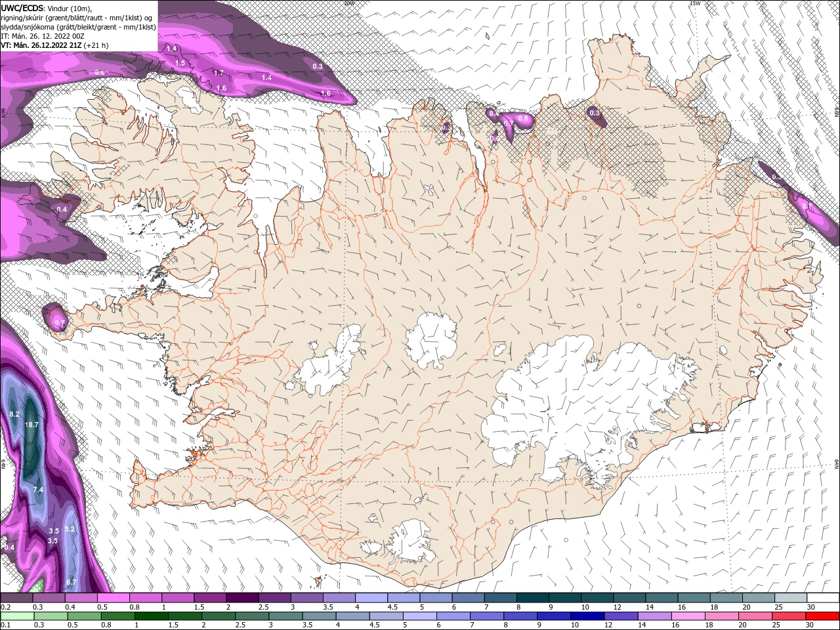
Task: Click the 8.2 precipitation value label
Action: click(x=15, y=414)
